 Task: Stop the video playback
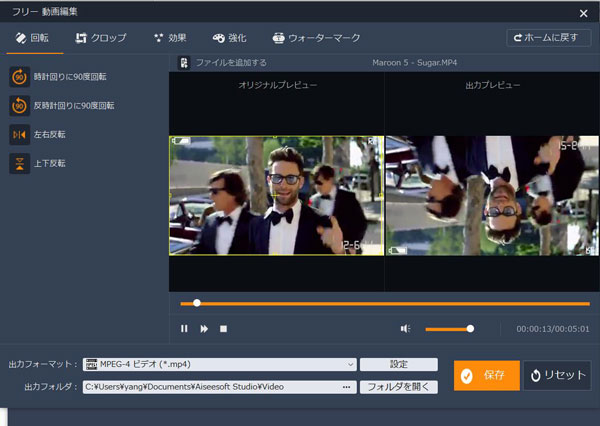223,329
